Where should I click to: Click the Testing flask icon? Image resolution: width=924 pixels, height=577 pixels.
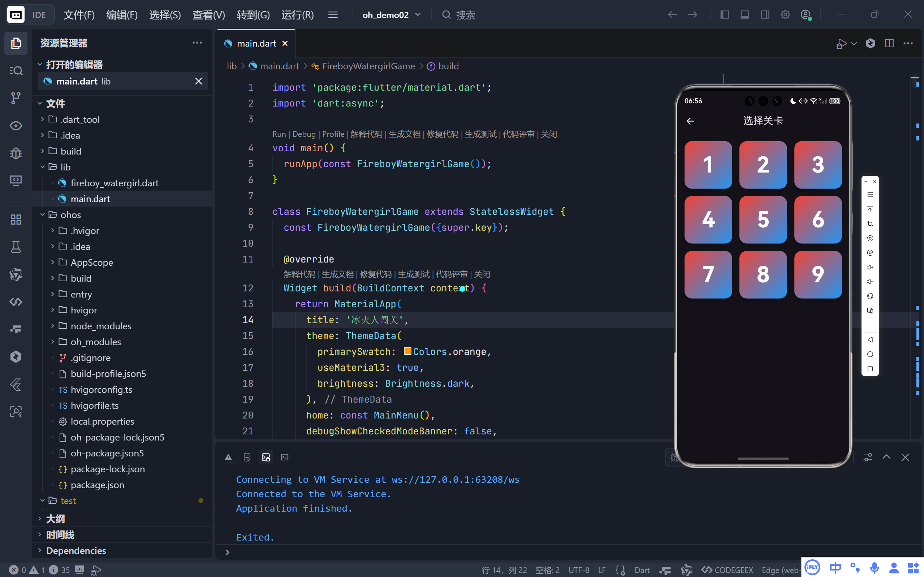[x=16, y=247]
